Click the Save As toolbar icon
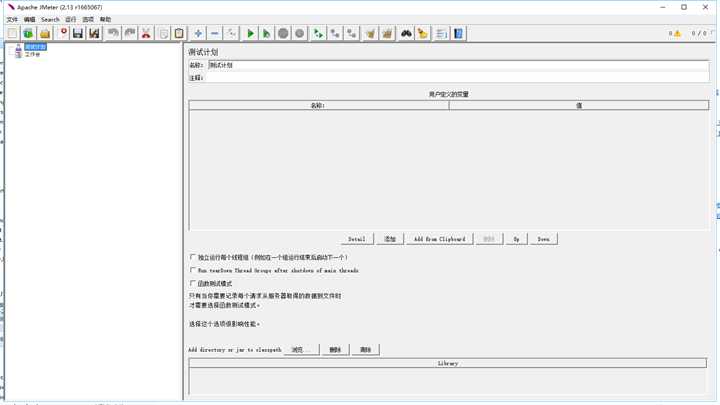 click(x=95, y=34)
